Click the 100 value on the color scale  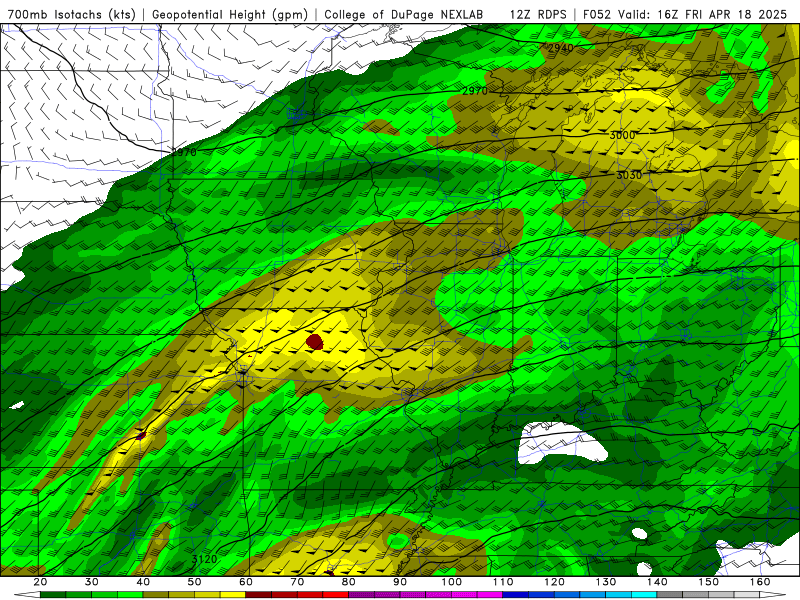point(452,582)
